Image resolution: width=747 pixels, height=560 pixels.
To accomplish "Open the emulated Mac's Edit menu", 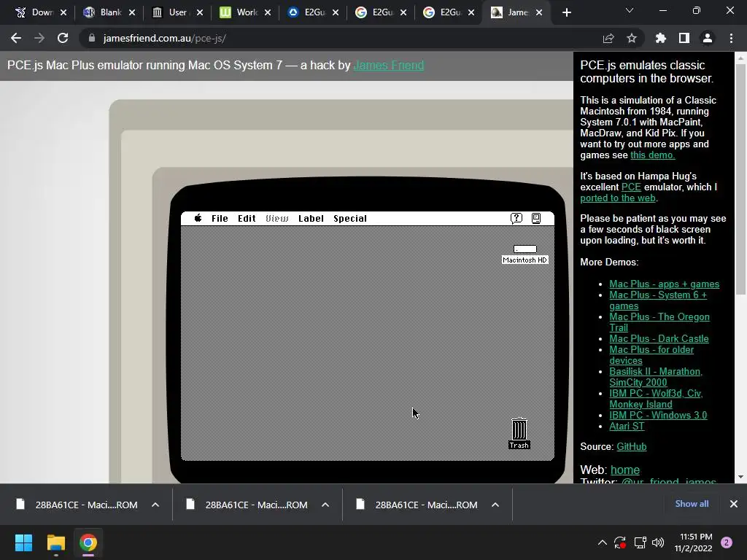I will (x=247, y=218).
